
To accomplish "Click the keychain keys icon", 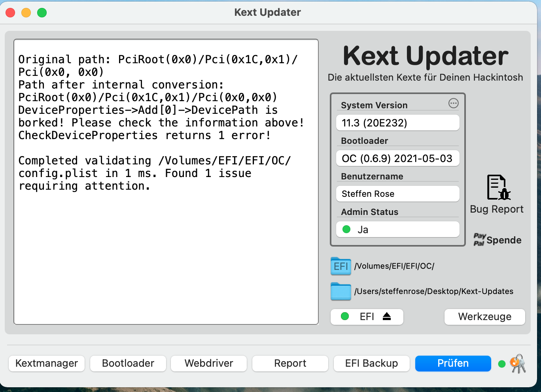I will [x=518, y=364].
